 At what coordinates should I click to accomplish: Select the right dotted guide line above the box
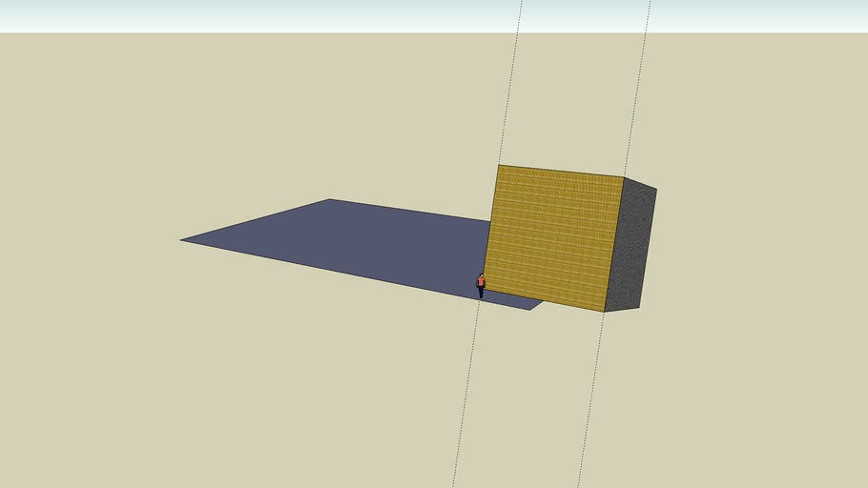click(x=637, y=89)
